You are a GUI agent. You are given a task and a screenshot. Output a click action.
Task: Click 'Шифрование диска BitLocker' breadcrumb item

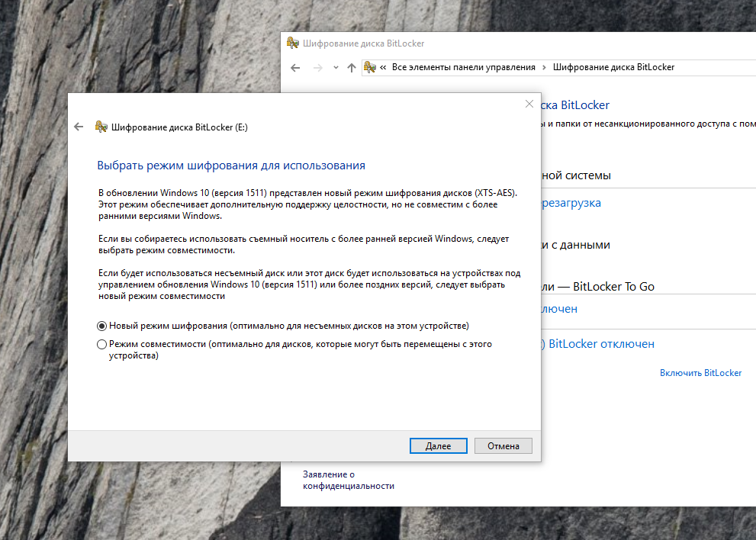pos(613,67)
